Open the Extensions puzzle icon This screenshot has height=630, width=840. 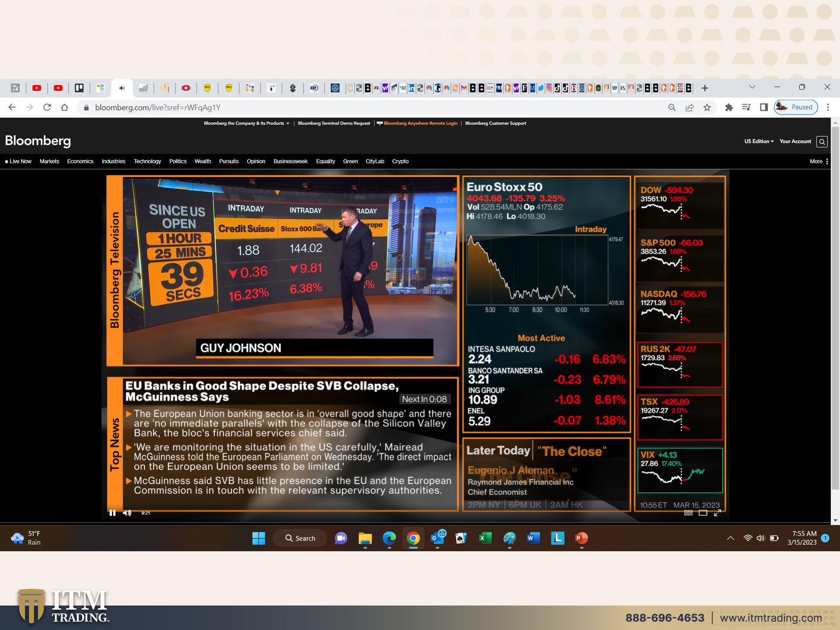729,107
